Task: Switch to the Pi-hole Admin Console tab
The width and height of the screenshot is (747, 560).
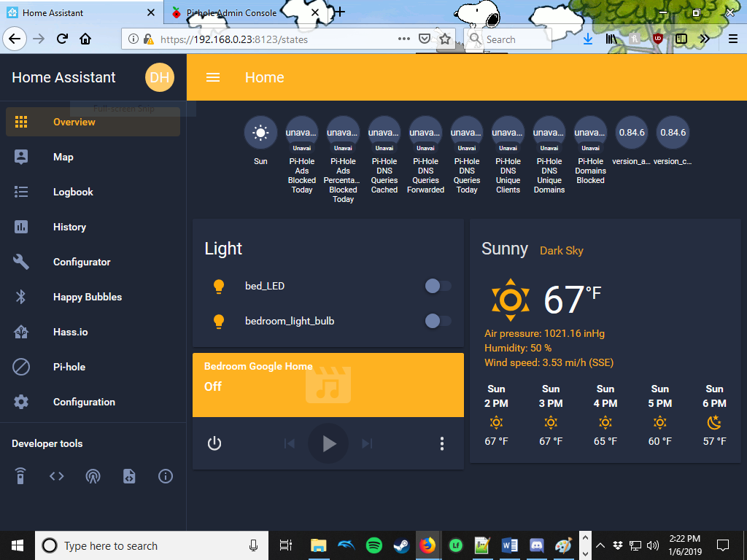Action: point(233,12)
